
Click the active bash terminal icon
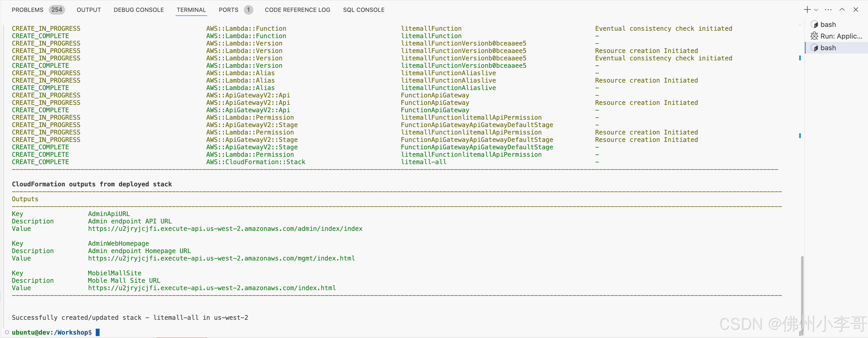point(814,48)
